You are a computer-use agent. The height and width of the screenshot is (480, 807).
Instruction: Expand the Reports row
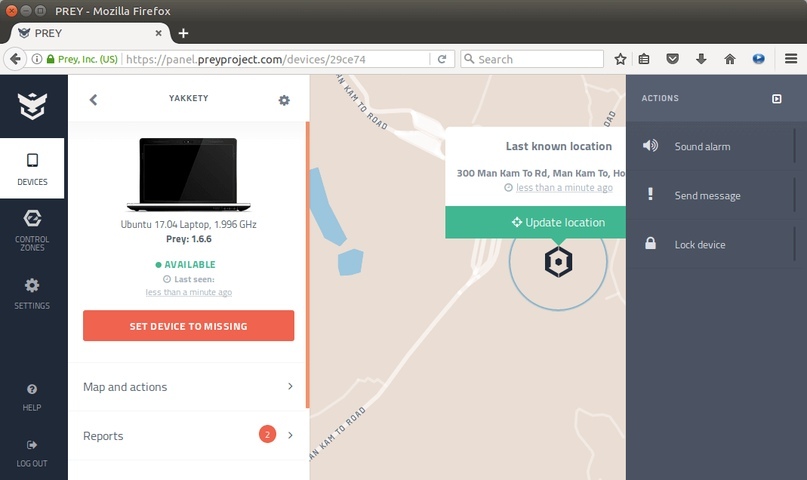click(x=188, y=436)
